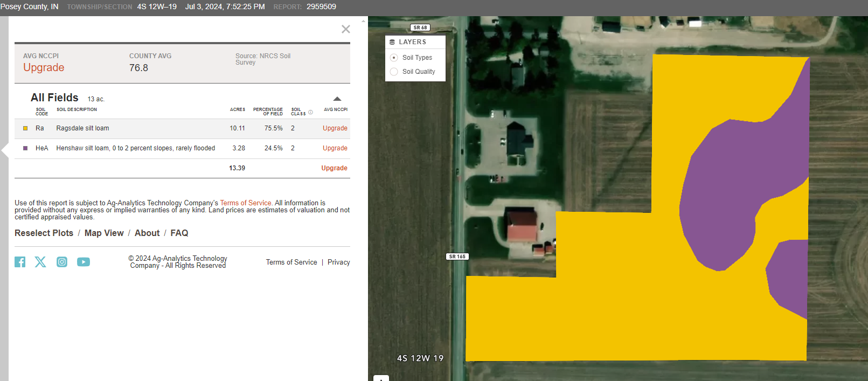Open the Facebook social icon

pyautogui.click(x=20, y=262)
